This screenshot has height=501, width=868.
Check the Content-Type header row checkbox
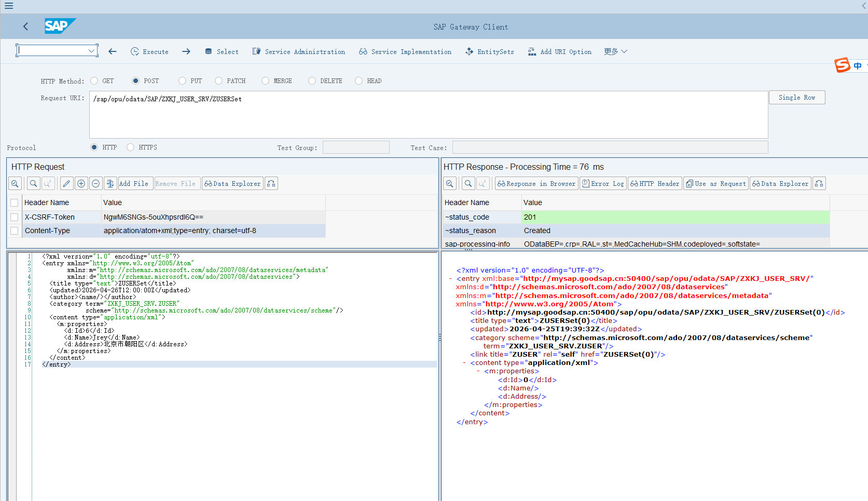coord(15,231)
